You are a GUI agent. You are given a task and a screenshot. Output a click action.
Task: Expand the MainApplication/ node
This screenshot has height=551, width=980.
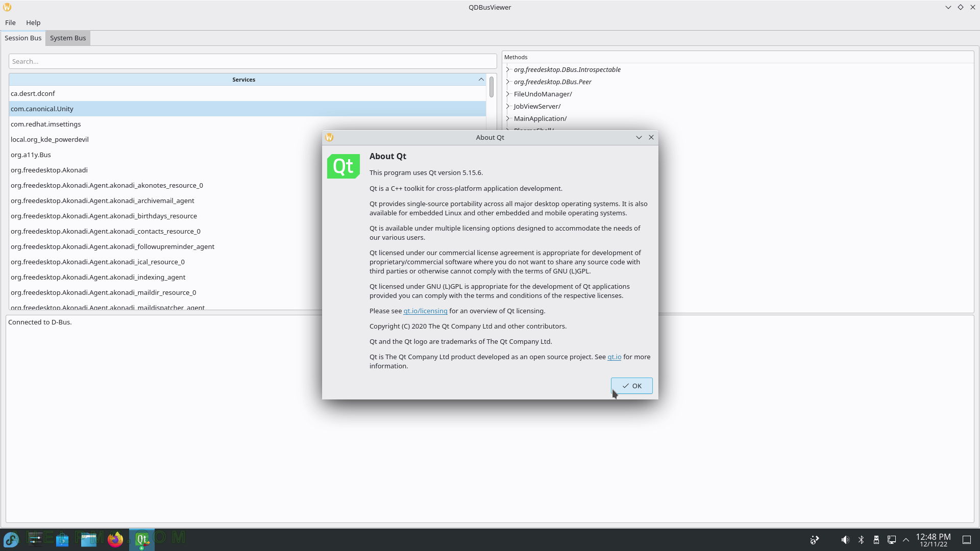coord(508,118)
